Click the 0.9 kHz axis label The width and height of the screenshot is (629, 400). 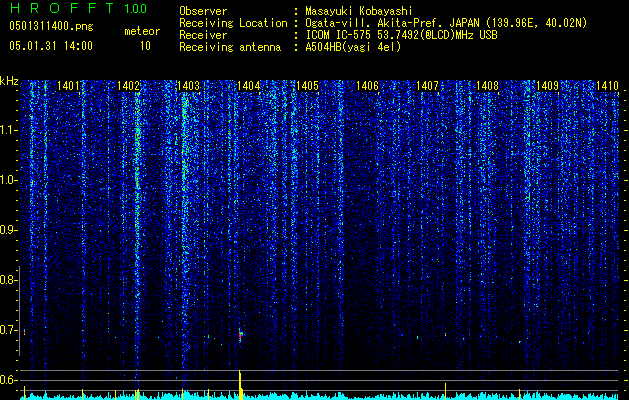coord(8,230)
